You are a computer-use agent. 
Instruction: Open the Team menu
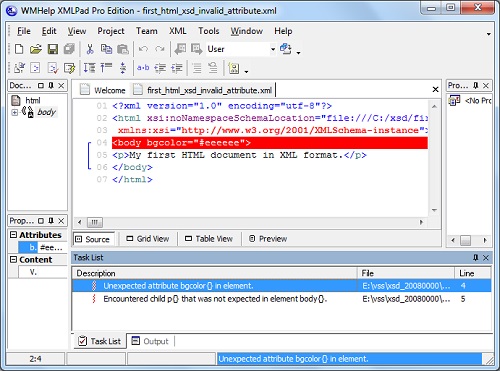147,31
